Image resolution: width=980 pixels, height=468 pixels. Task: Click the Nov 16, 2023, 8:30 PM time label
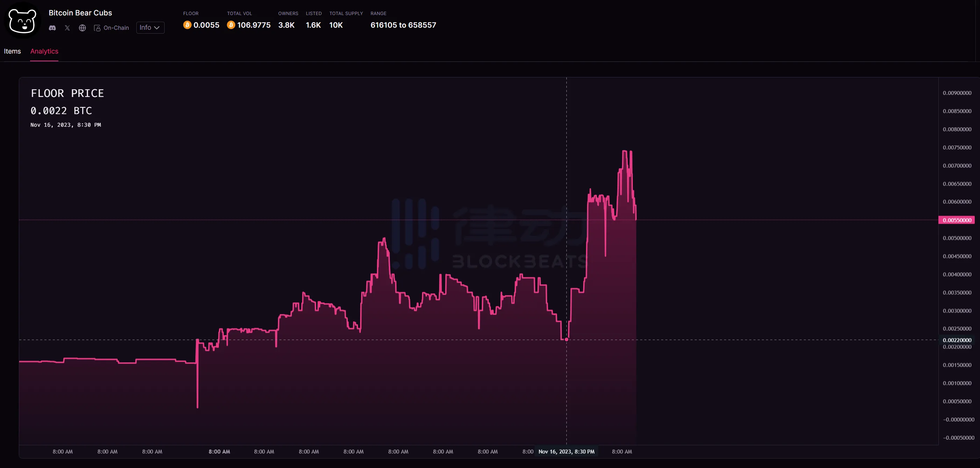(566, 452)
